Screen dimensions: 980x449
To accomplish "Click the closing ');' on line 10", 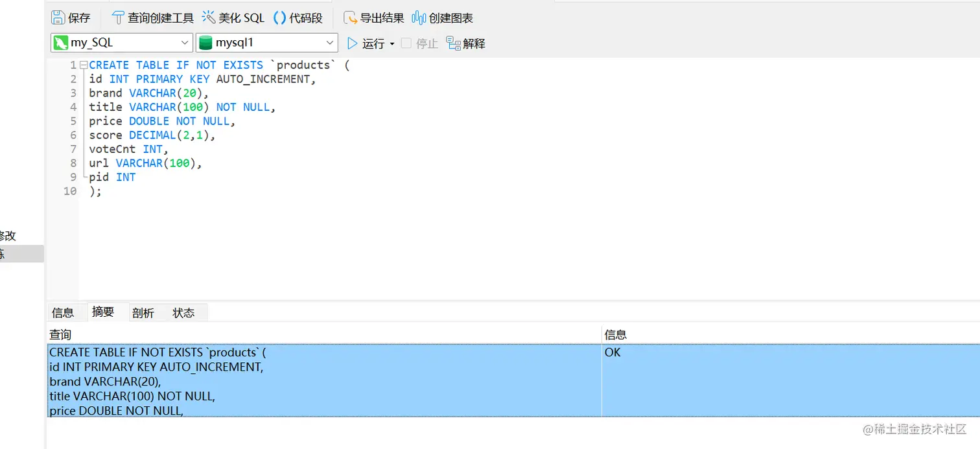I will (95, 191).
